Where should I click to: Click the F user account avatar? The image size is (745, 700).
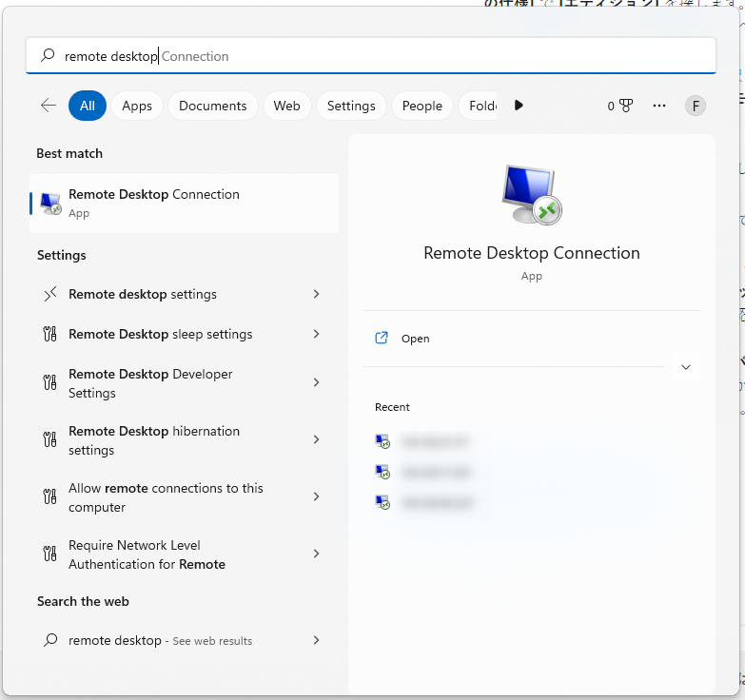click(x=696, y=106)
